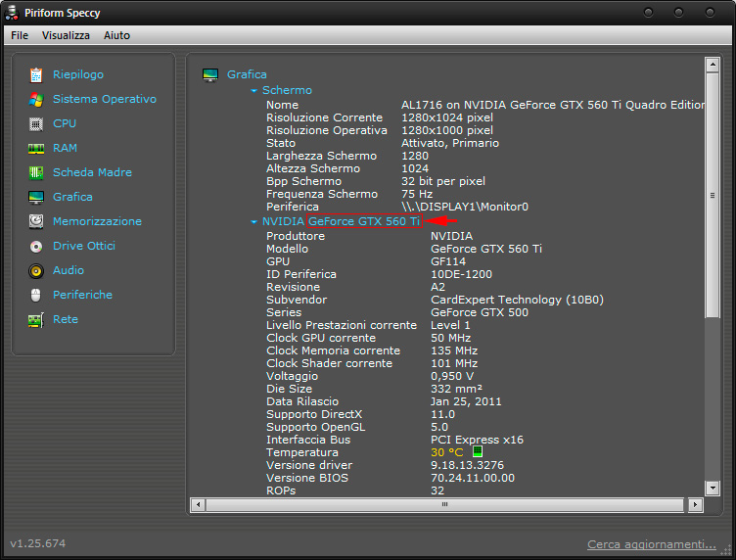Click the Audio speaker icon
The image size is (736, 560).
tap(36, 270)
